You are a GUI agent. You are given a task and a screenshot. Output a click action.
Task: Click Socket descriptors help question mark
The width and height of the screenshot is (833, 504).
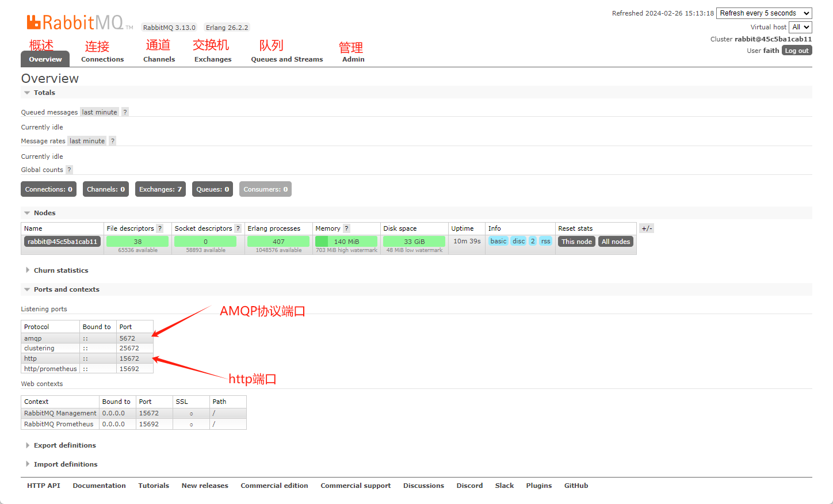tap(238, 228)
